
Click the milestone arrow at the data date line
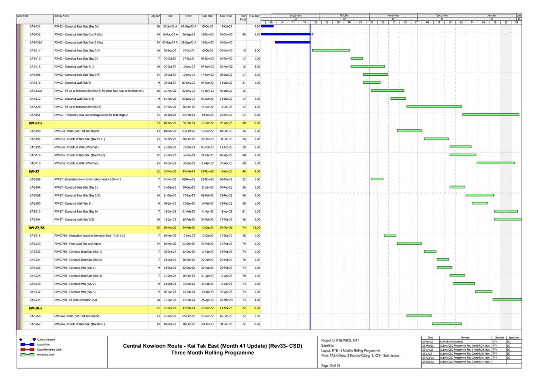(312, 34)
